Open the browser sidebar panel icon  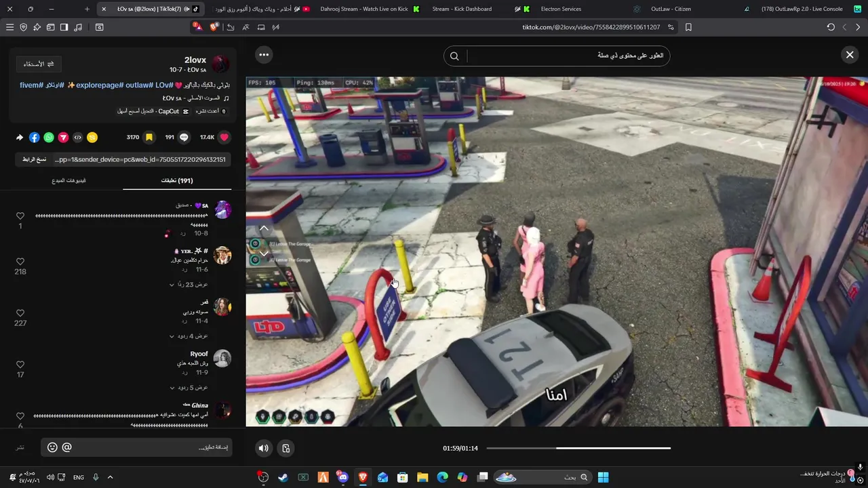64,27
